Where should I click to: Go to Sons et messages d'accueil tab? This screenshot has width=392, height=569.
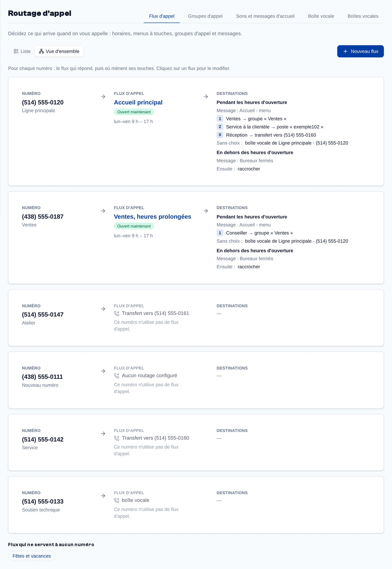pos(265,16)
